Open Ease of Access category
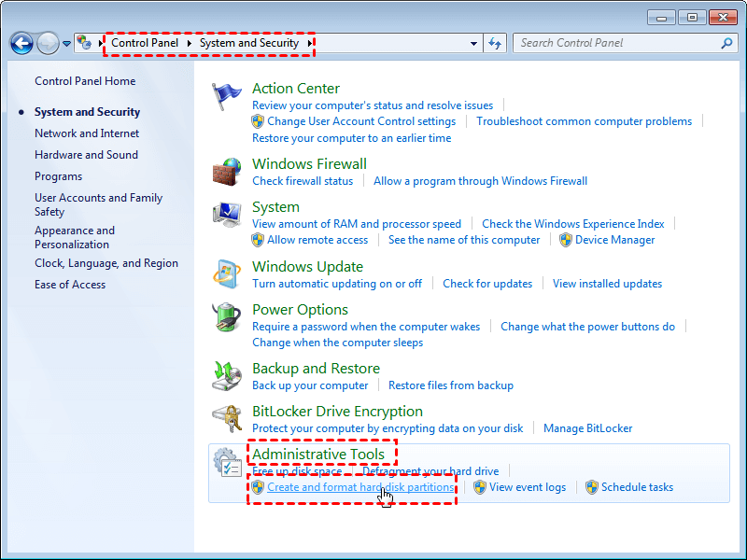Image resolution: width=747 pixels, height=560 pixels. 70,285
